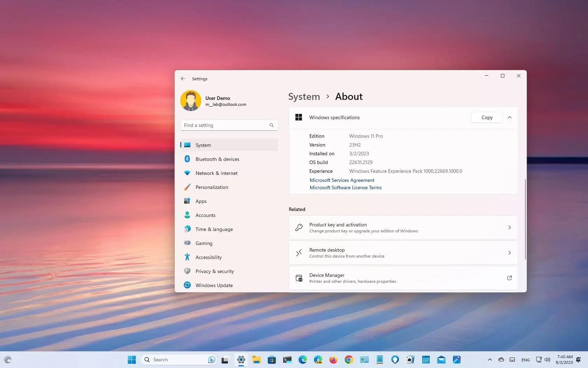Show hidden system tray icons

pos(490,360)
